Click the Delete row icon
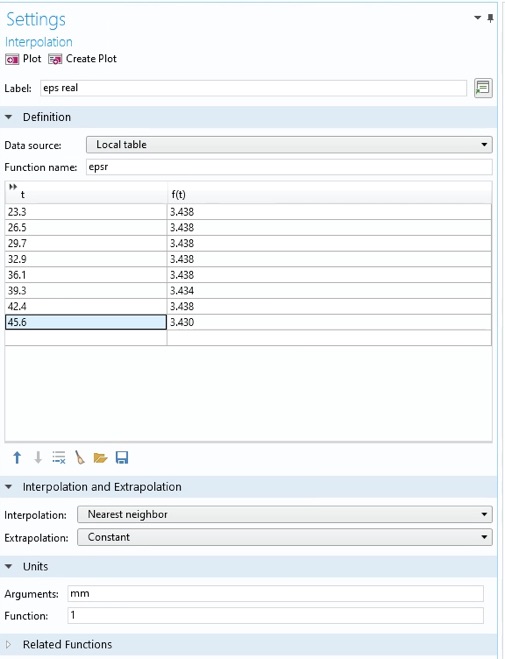 click(x=58, y=457)
